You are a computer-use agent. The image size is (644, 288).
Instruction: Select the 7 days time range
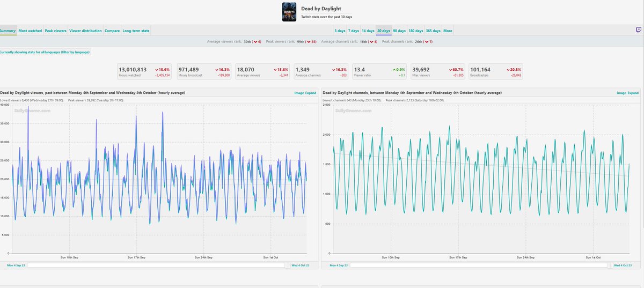(354, 31)
